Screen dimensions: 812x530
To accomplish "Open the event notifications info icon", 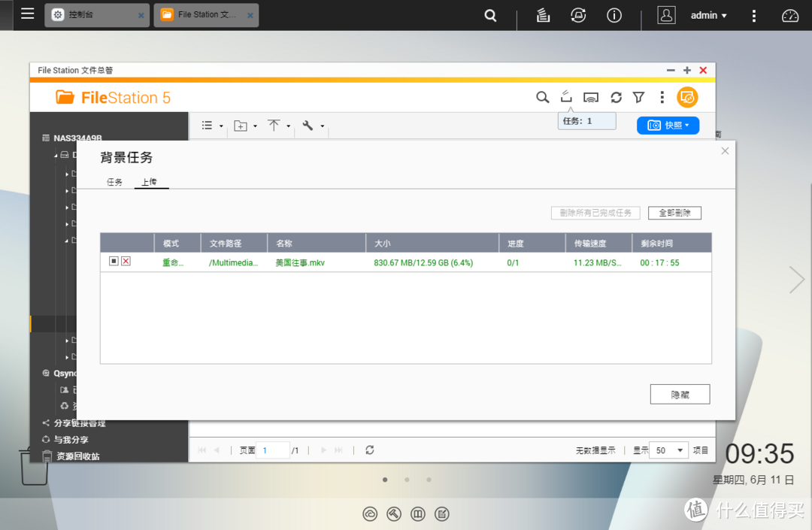I will pyautogui.click(x=614, y=16).
